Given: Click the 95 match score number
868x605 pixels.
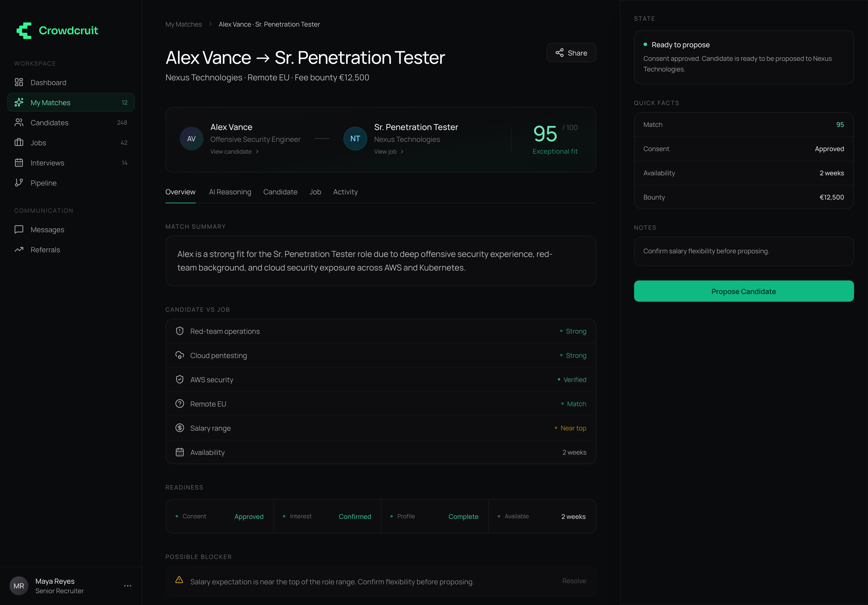Looking at the screenshot, I should coord(545,134).
